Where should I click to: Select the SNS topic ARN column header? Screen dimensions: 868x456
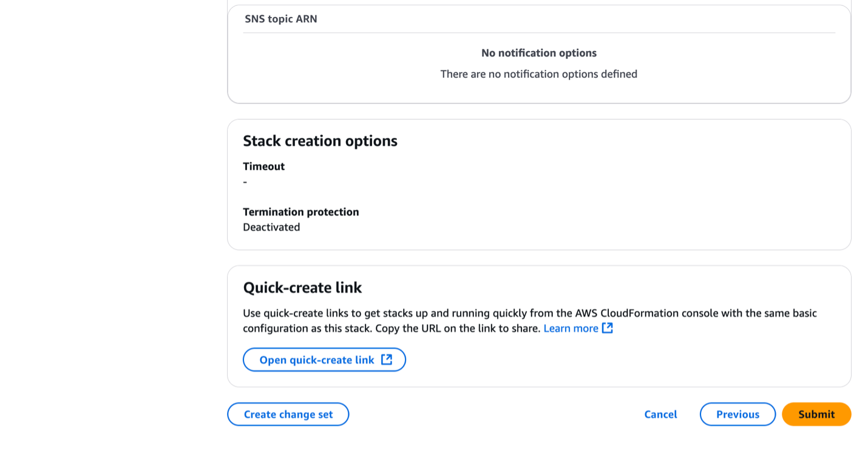[x=281, y=19]
